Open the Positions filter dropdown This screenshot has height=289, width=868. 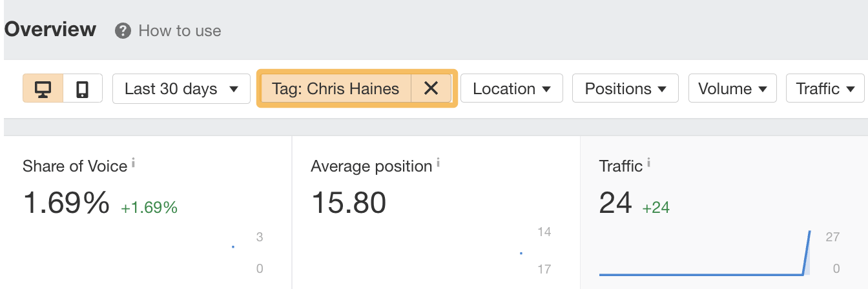tap(625, 88)
